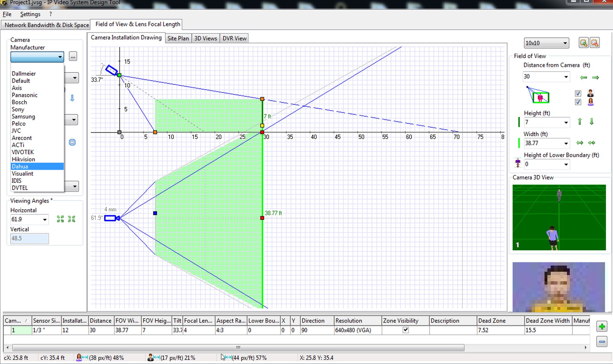Click the ellipsis button beside Manufacturer

coord(73,57)
